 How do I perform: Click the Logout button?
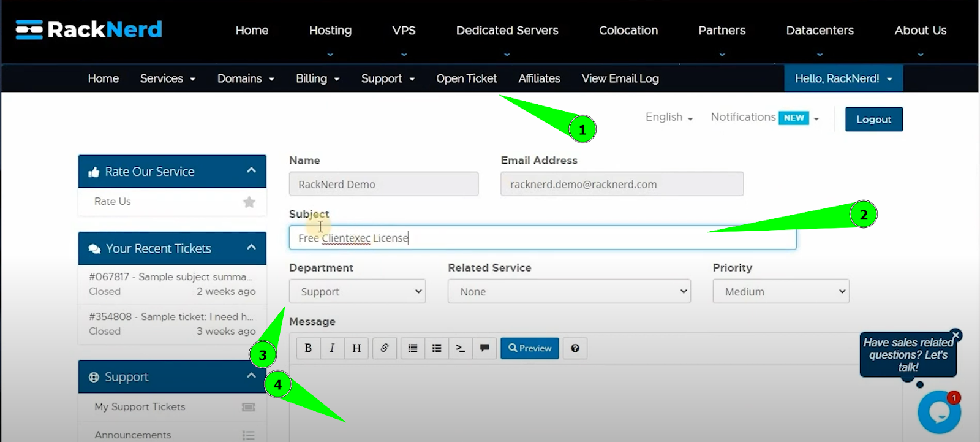[x=873, y=120]
